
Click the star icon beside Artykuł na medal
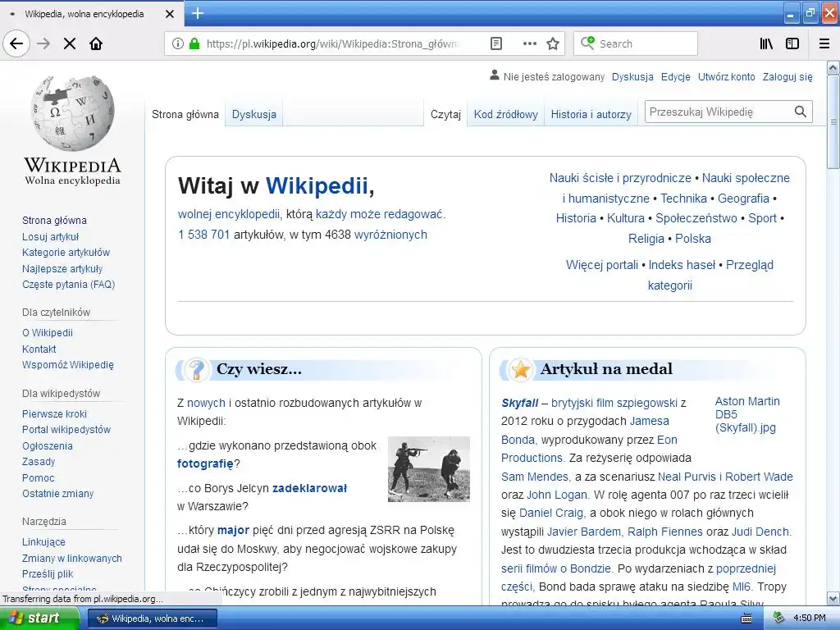(521, 369)
